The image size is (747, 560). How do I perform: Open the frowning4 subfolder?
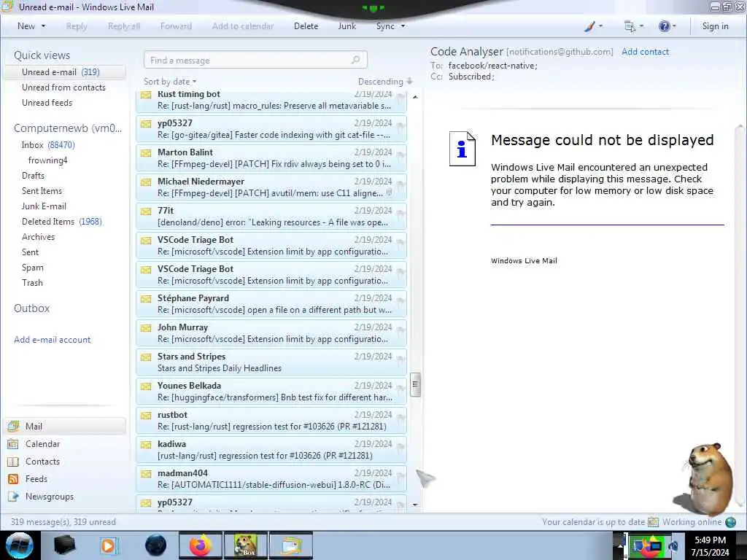[47, 160]
